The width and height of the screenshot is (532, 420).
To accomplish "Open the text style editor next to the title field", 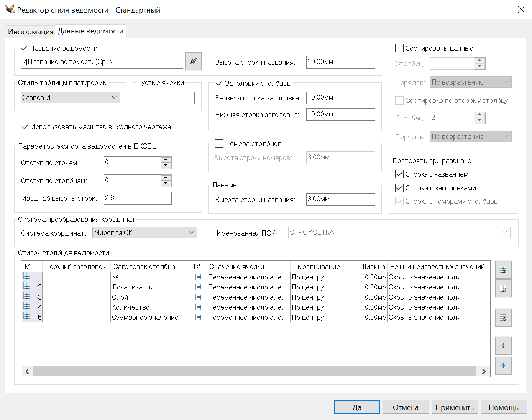I will point(193,61).
